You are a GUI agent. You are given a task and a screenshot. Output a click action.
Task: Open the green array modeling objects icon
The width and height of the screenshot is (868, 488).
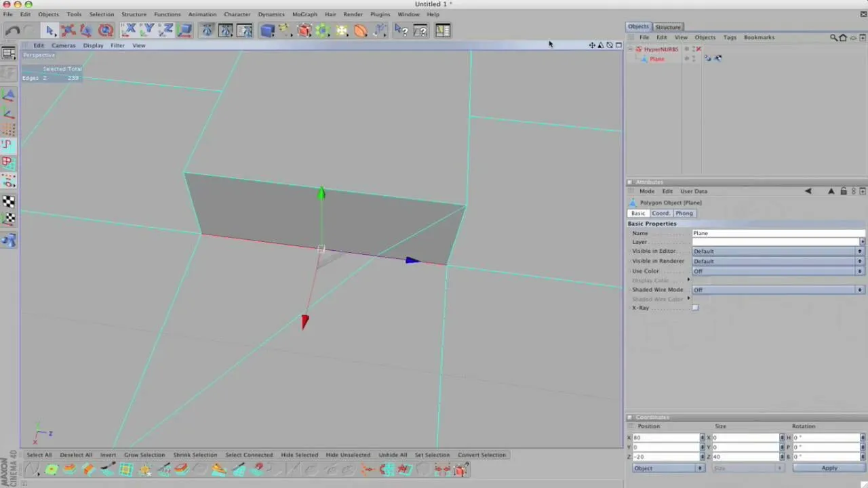(x=323, y=30)
